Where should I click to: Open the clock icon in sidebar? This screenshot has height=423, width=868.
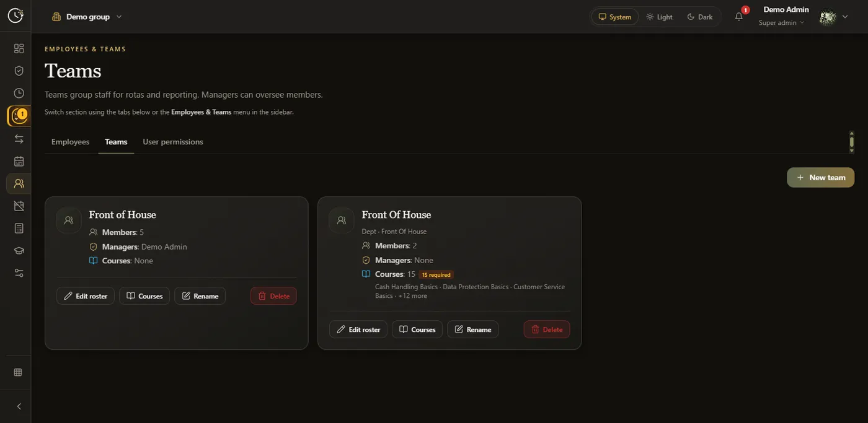pos(19,93)
